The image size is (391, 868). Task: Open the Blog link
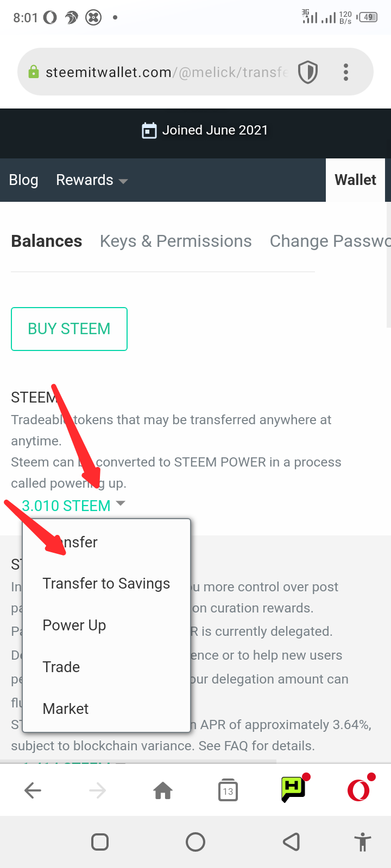23,180
